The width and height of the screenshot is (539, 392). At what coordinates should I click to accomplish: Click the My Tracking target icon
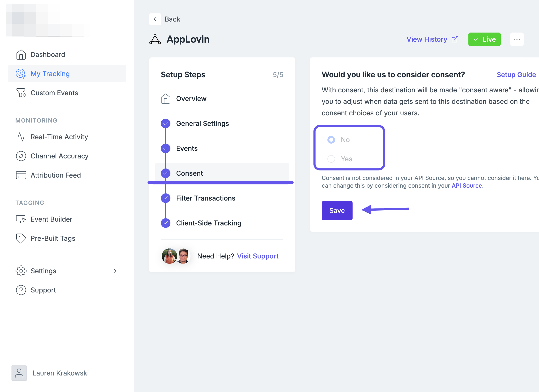coord(21,74)
